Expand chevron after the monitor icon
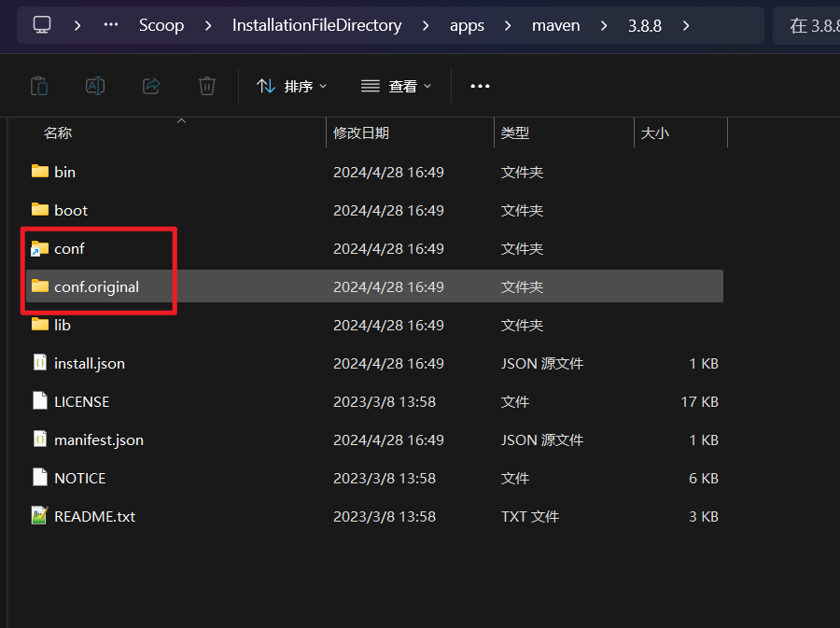840x628 pixels. tap(77, 25)
